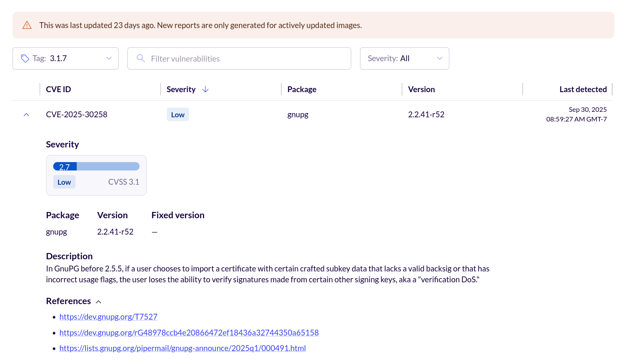Click the CVE ID column header

point(58,89)
